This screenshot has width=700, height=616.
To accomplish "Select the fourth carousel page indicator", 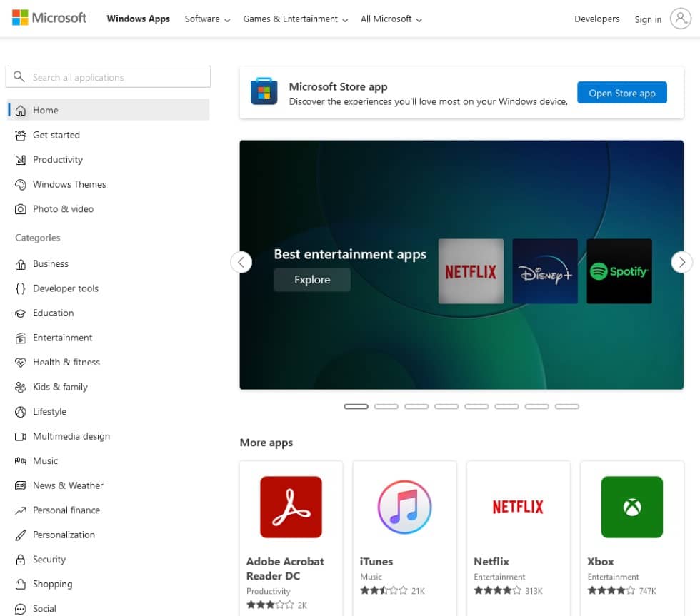I will (446, 406).
